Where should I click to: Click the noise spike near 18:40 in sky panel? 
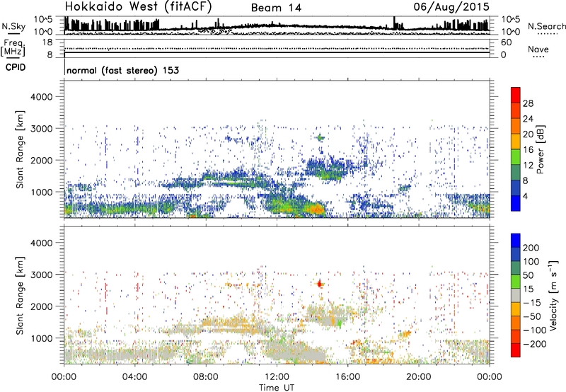[x=394, y=23]
